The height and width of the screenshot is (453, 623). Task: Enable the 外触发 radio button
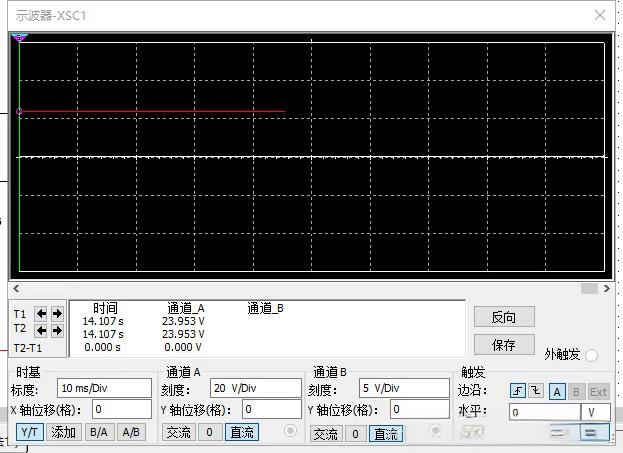(591, 355)
